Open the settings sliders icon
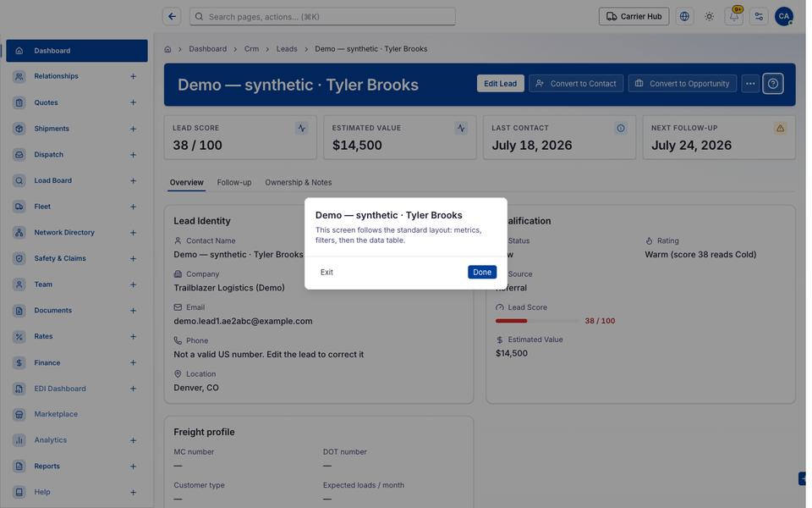 click(x=760, y=17)
